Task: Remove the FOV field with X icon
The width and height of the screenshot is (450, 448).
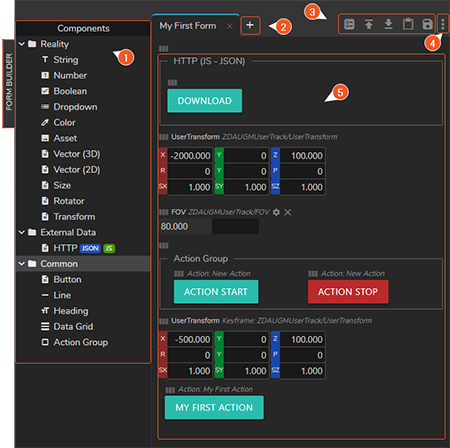Action: 287,212
